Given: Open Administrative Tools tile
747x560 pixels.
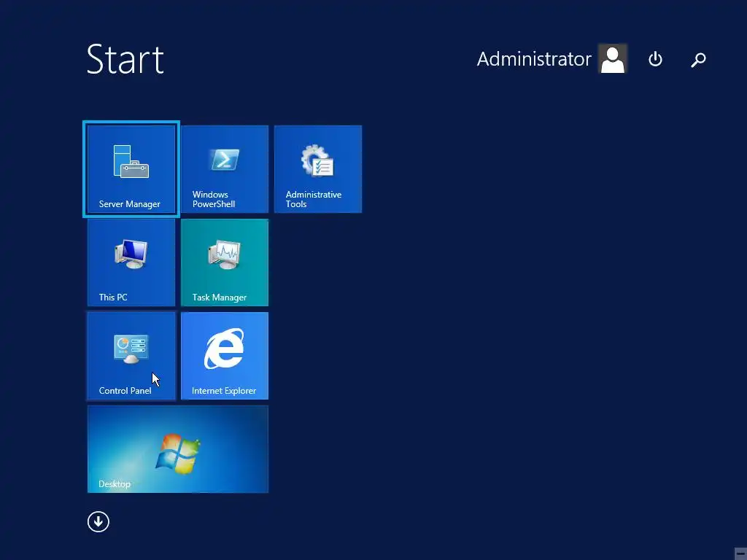Looking at the screenshot, I should tap(318, 169).
